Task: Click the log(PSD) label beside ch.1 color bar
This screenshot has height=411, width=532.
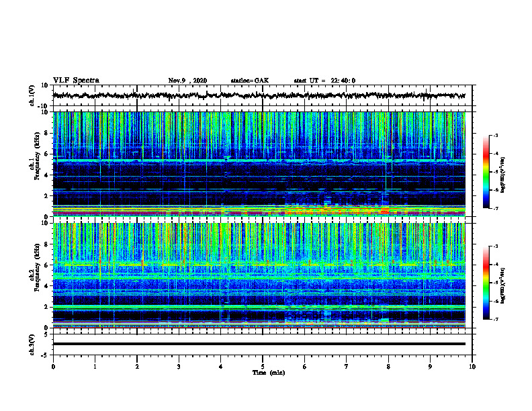Action: tap(503, 175)
